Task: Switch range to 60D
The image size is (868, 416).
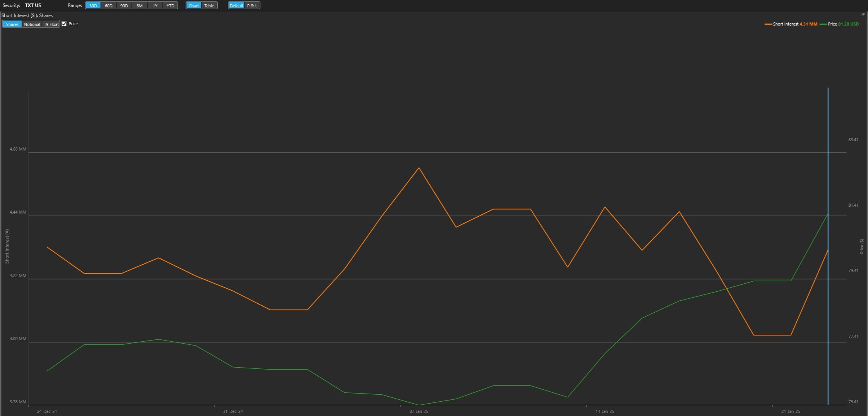Action: [x=109, y=5]
